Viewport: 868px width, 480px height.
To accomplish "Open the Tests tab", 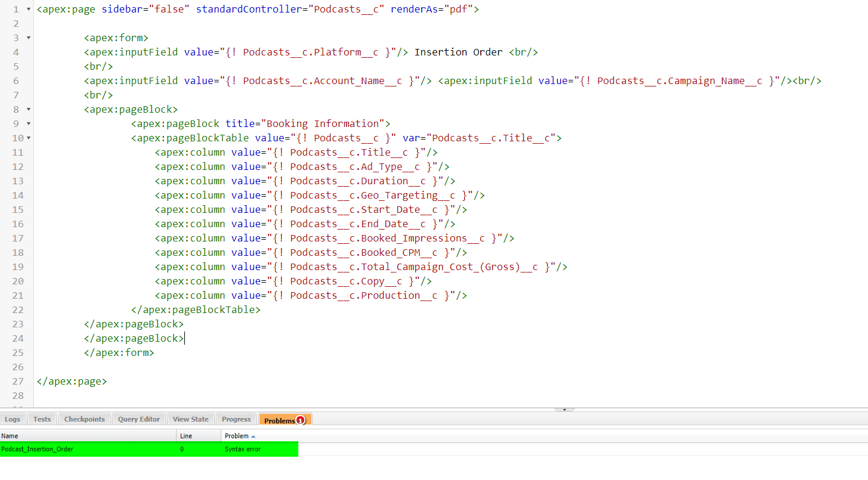I will point(41,419).
